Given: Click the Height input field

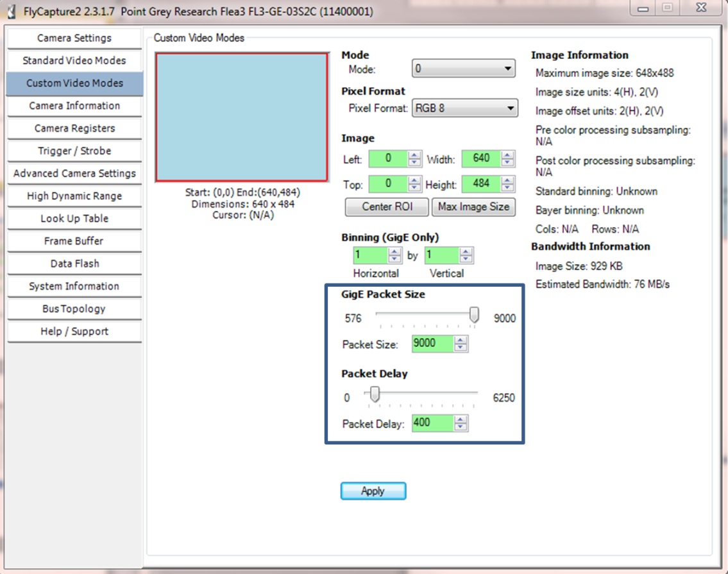Looking at the screenshot, I should (x=481, y=184).
